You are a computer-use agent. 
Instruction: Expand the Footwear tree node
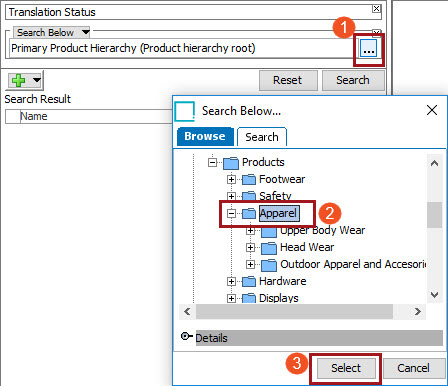click(x=231, y=179)
